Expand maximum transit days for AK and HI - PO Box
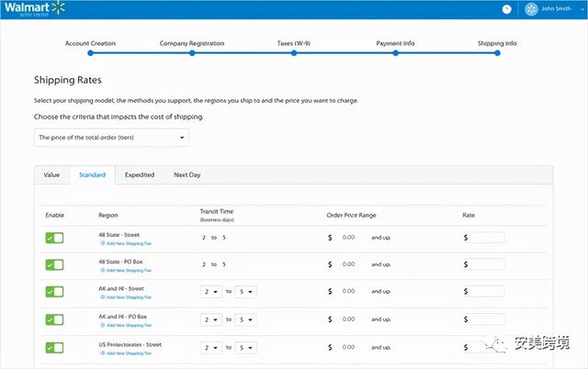 [x=245, y=320]
